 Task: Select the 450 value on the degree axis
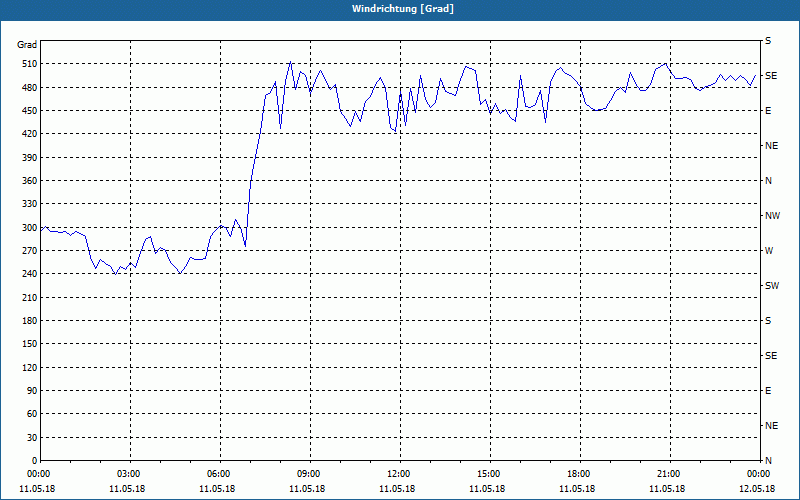coord(30,111)
